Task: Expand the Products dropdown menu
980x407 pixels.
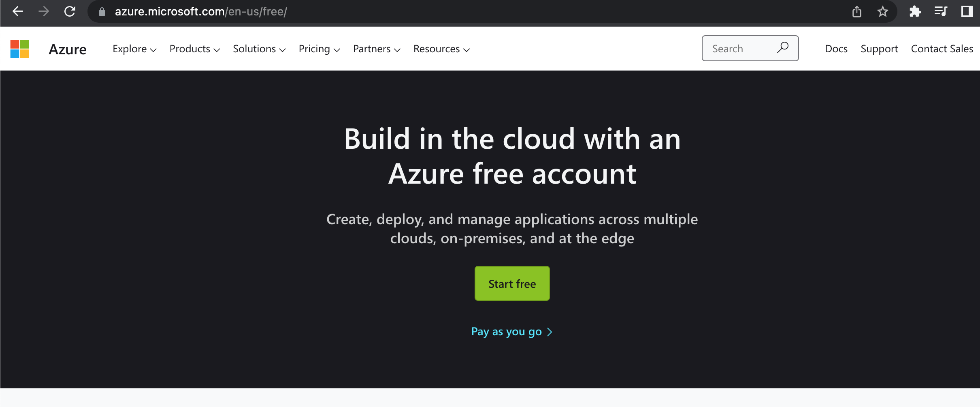Action: (x=194, y=49)
